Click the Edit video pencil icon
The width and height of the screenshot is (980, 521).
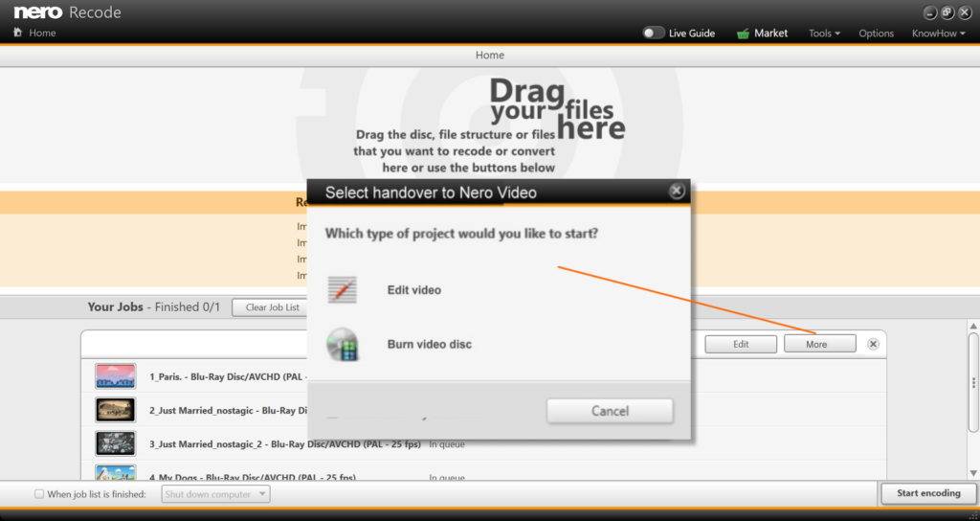pos(343,289)
